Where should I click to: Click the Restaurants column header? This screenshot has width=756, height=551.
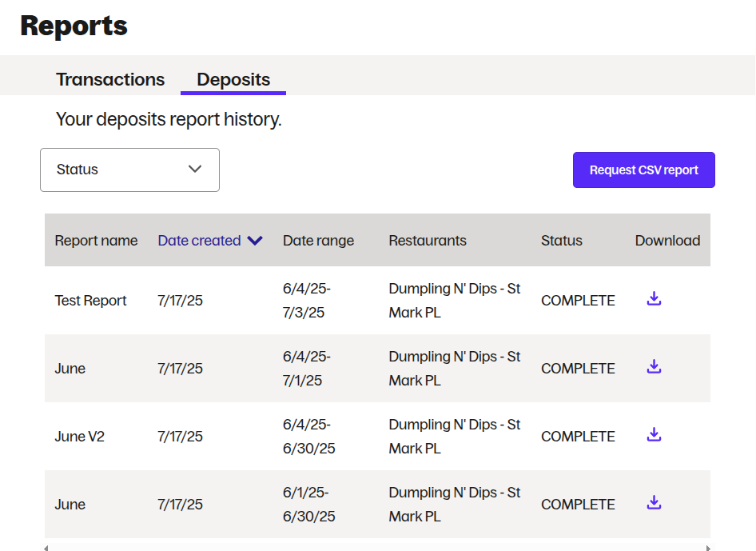(x=428, y=240)
